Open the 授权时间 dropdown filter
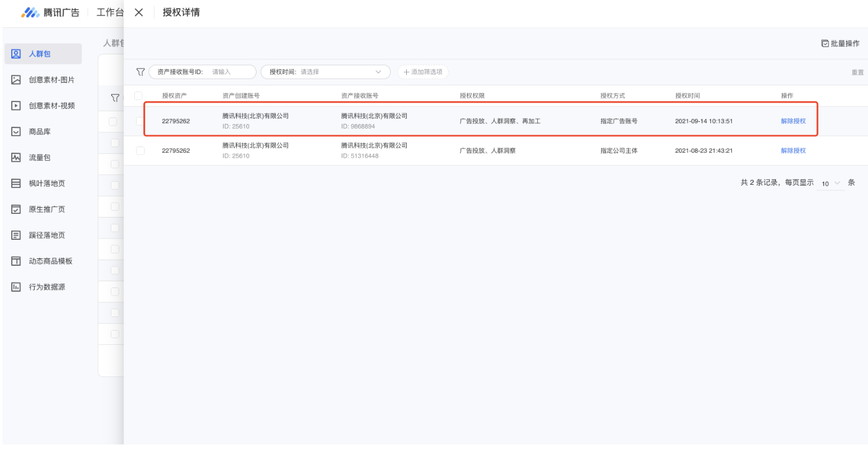868x450 pixels. [x=325, y=72]
